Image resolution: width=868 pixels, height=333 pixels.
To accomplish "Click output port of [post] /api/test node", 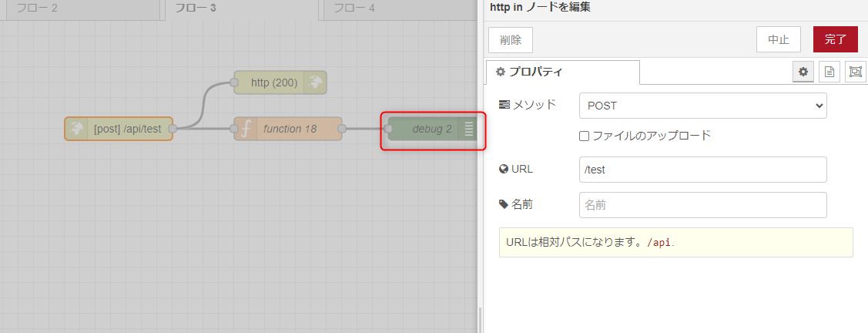I will 173,129.
